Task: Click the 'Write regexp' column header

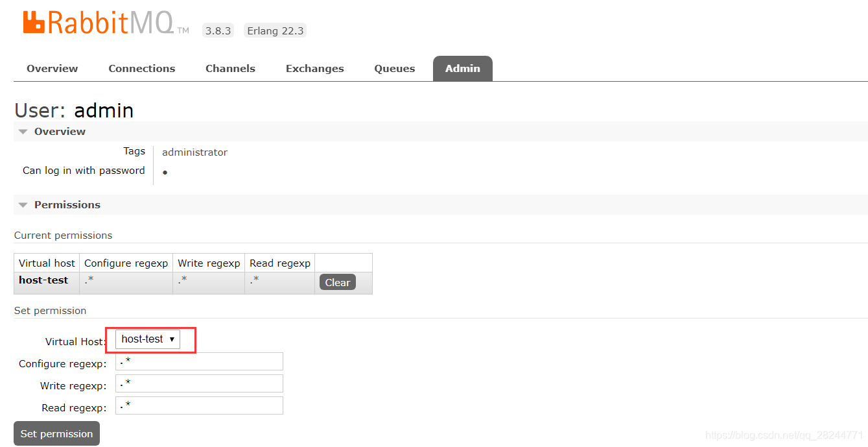Action: [x=209, y=263]
